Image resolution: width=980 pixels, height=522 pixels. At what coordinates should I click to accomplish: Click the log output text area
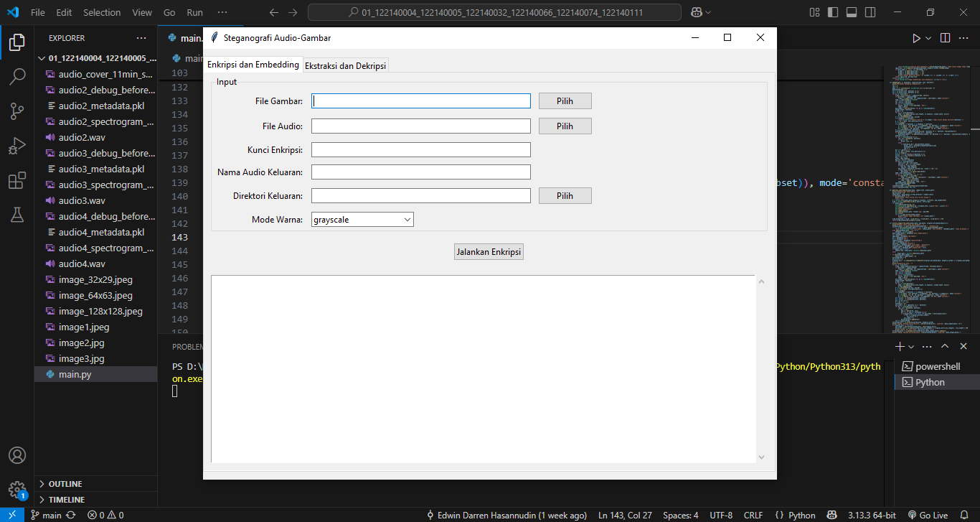click(x=483, y=369)
